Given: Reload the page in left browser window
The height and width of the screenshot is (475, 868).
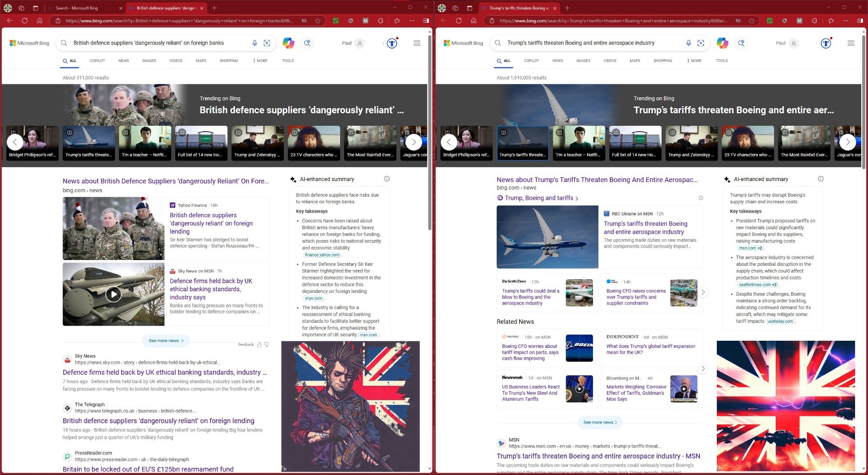Looking at the screenshot, I should [x=25, y=21].
